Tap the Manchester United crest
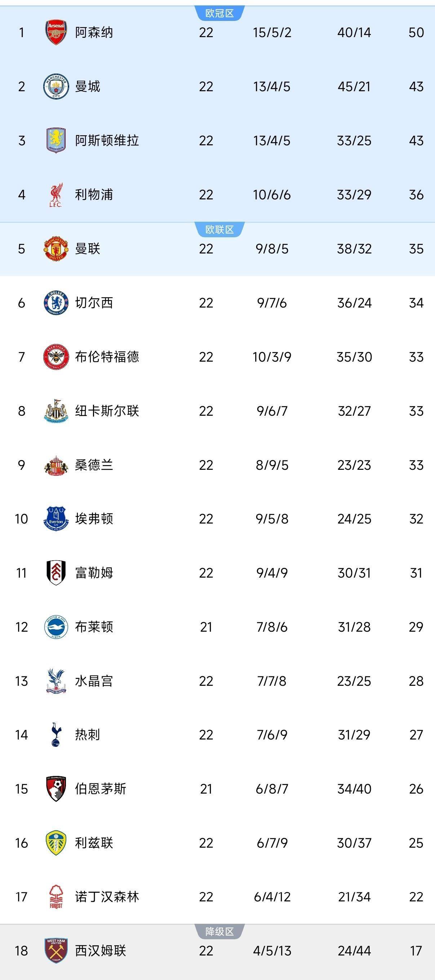Viewport: 435px width, 980px height. [x=56, y=249]
